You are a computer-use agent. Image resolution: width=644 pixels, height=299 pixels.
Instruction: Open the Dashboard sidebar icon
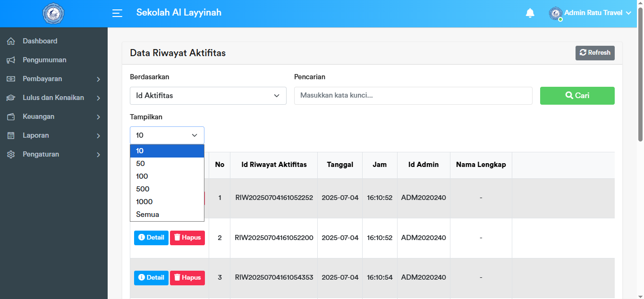point(11,41)
